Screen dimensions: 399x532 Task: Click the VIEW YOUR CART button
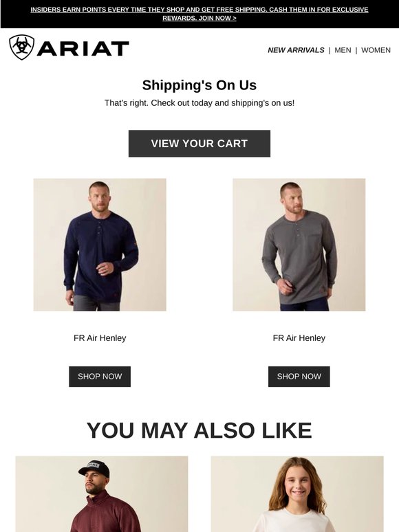pyautogui.click(x=199, y=144)
